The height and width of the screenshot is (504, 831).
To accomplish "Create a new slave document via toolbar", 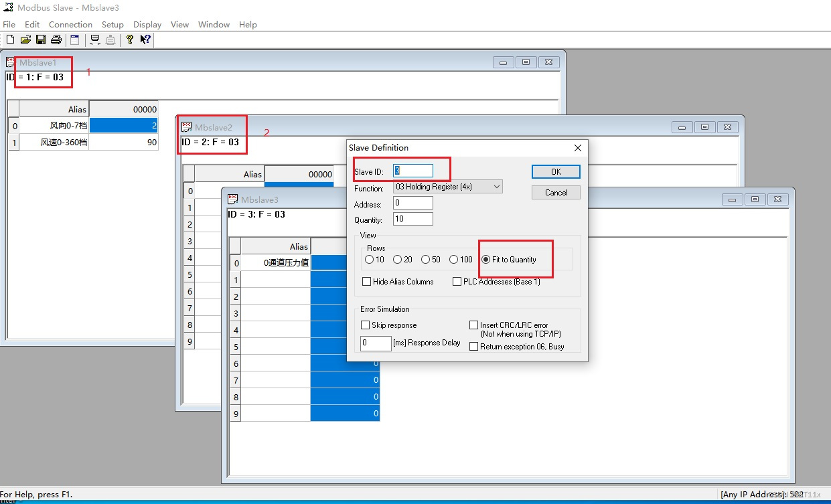I will (x=9, y=40).
